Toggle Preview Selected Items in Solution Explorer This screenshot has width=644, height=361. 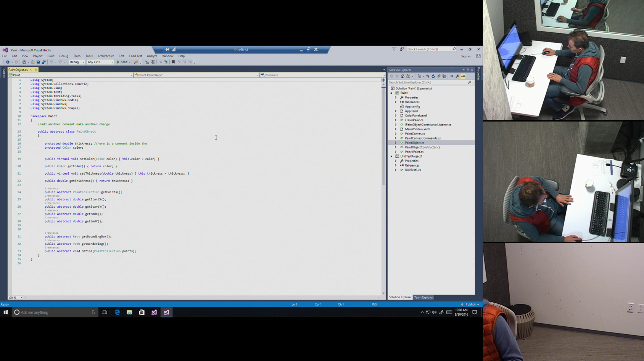(x=463, y=76)
